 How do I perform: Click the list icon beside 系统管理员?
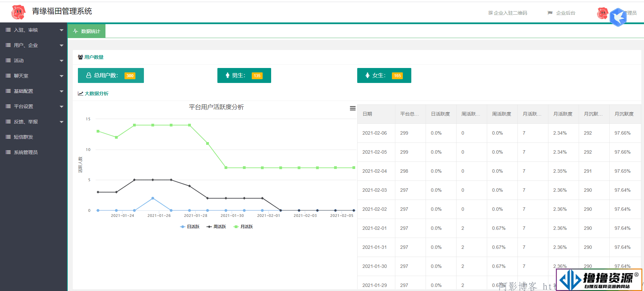[x=8, y=152]
